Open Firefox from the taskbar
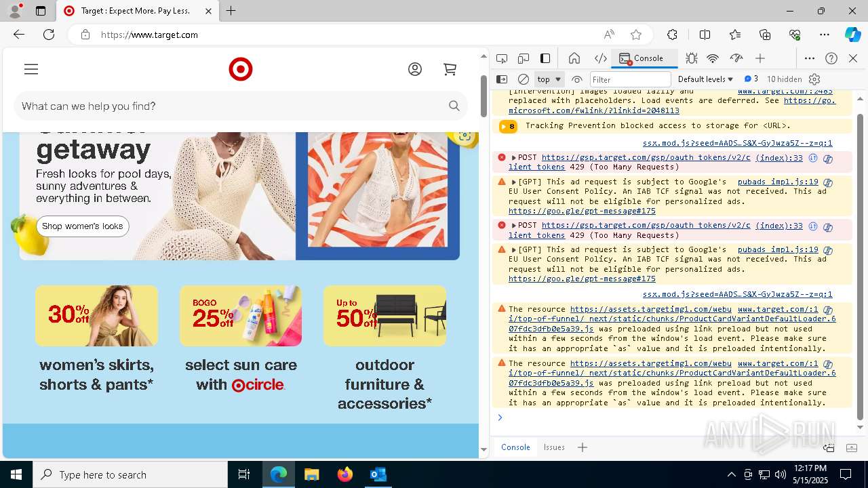 click(x=345, y=474)
